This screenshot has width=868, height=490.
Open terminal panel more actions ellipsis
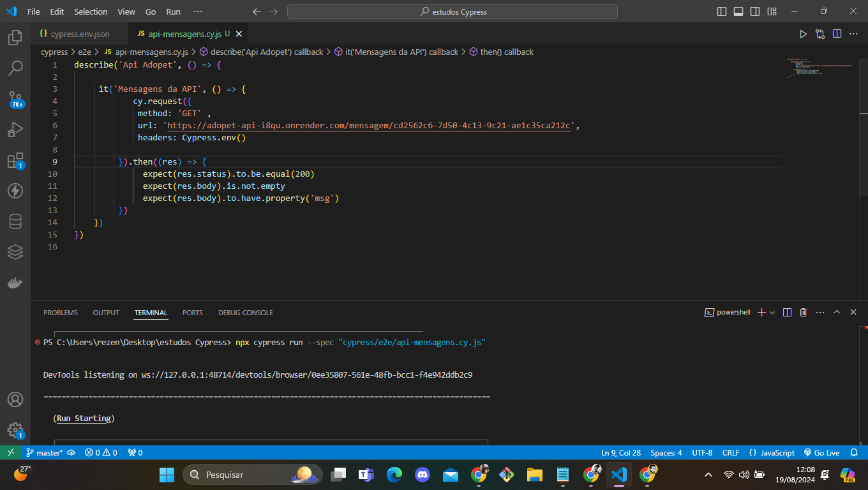(819, 313)
